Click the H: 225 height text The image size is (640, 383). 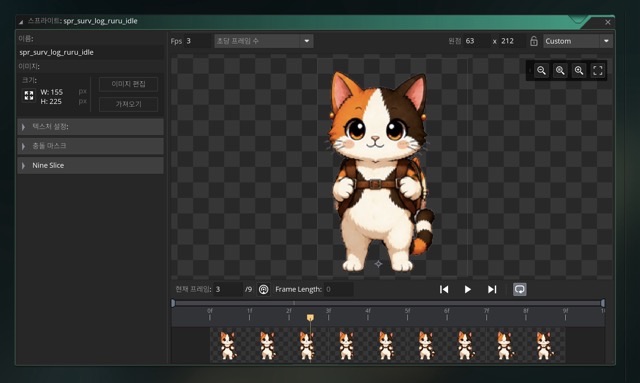51,101
